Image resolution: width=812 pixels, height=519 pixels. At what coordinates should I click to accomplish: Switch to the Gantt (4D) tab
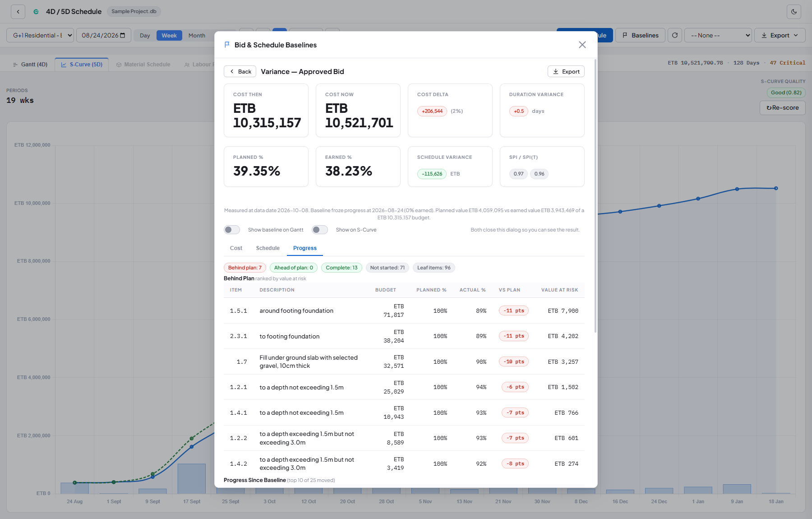30,65
